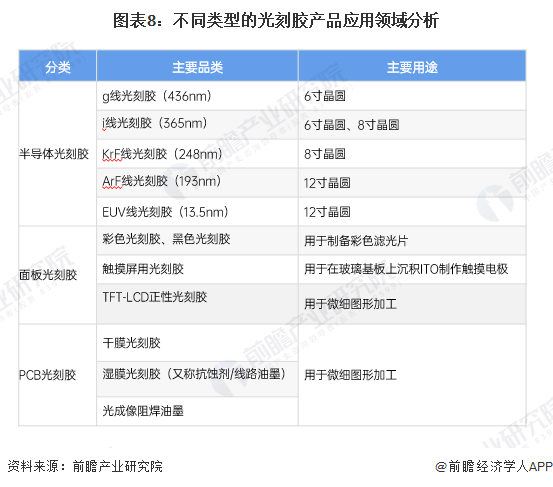Viewport: 553px width, 487px height.
Task: Click the 主要品类 column header
Action: tap(198, 66)
